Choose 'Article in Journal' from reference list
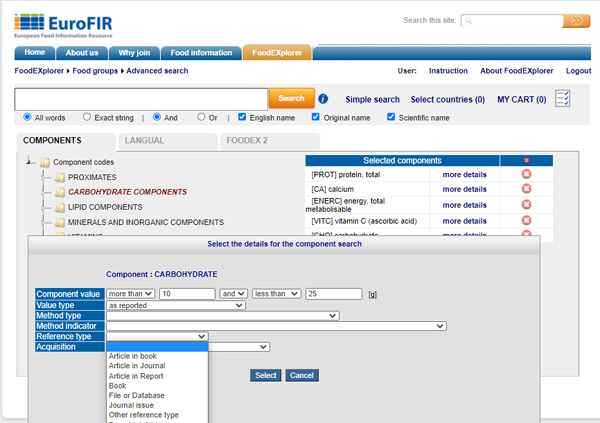Image resolution: width=600 pixels, height=423 pixels. pos(136,366)
